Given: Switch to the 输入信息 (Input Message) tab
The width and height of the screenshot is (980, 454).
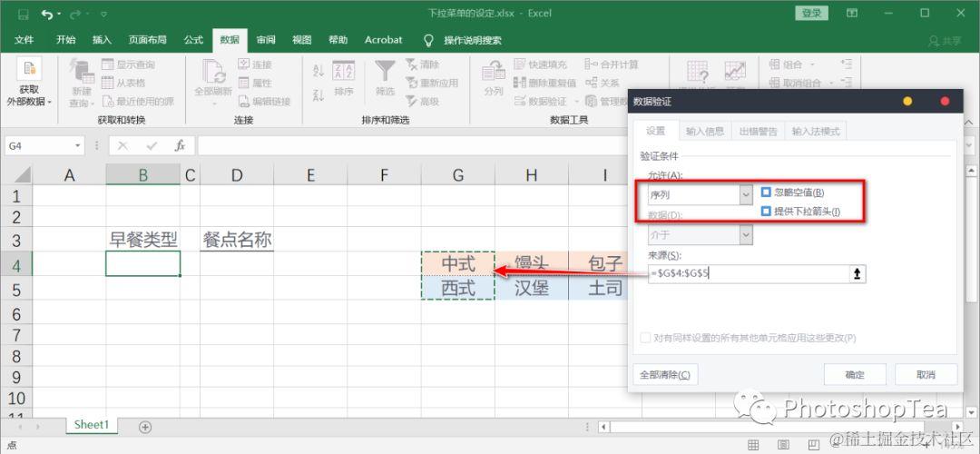Looking at the screenshot, I should click(704, 132).
